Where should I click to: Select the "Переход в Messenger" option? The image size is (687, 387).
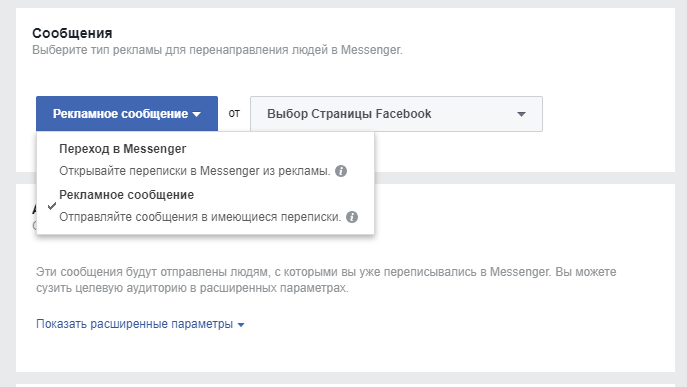[x=205, y=160]
